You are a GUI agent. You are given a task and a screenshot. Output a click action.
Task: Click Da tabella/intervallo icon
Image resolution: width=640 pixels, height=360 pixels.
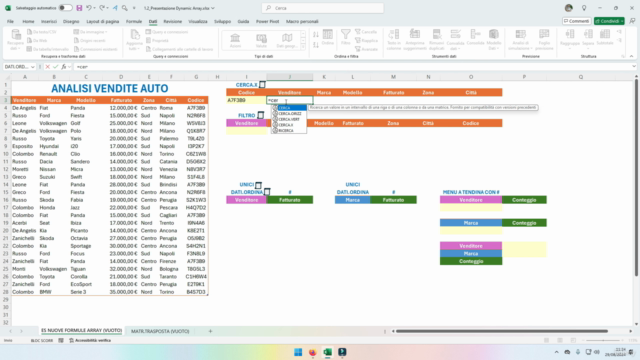pyautogui.click(x=30, y=49)
